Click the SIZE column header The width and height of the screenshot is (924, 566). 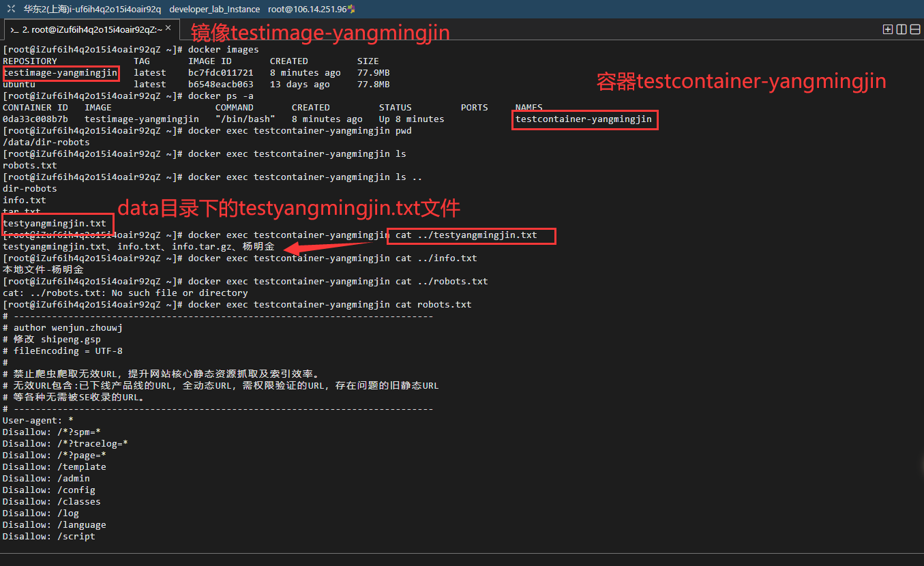point(368,61)
